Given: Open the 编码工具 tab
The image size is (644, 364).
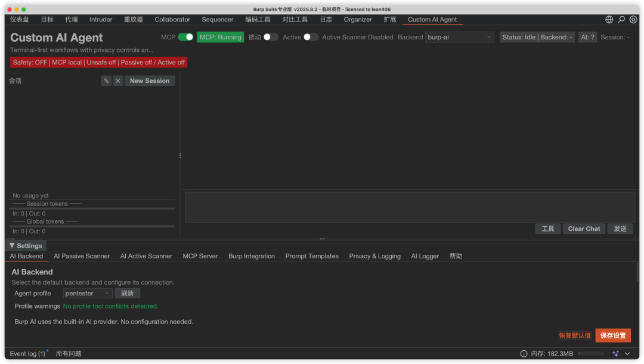Looking at the screenshot, I should tap(258, 19).
